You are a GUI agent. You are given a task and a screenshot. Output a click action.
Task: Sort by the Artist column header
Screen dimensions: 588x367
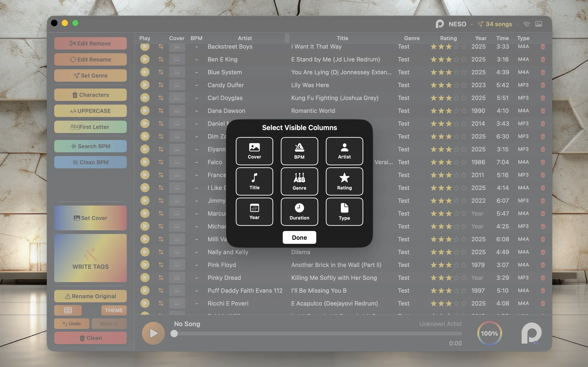pyautogui.click(x=245, y=38)
